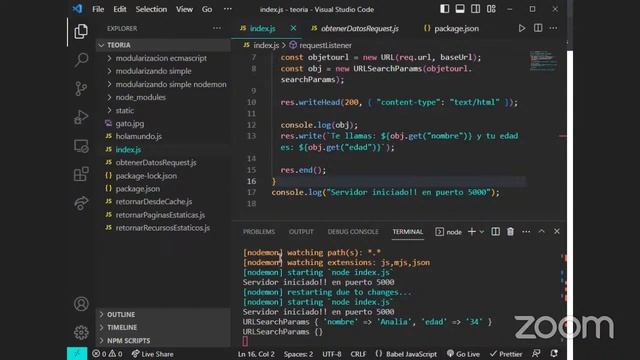Expand the OUTLINE section
Image resolution: width=640 pixels, height=360 pixels.
point(163,314)
